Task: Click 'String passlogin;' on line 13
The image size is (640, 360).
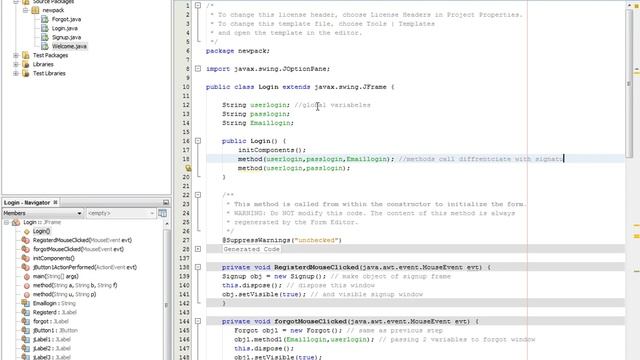Action: [256, 114]
